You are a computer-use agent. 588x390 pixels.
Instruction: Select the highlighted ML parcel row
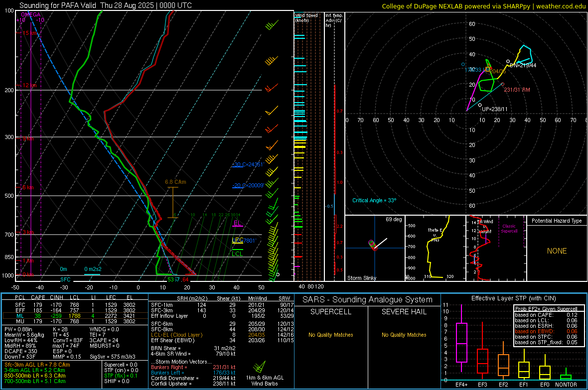pos(75,316)
